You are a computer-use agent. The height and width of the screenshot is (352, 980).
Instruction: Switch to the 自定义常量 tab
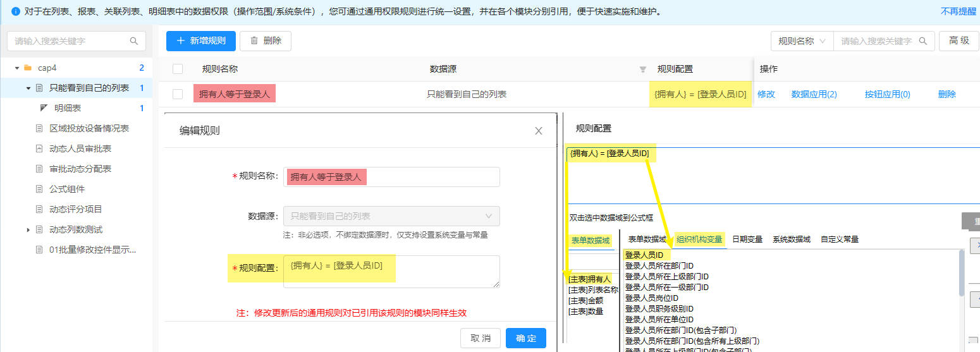[x=840, y=240]
